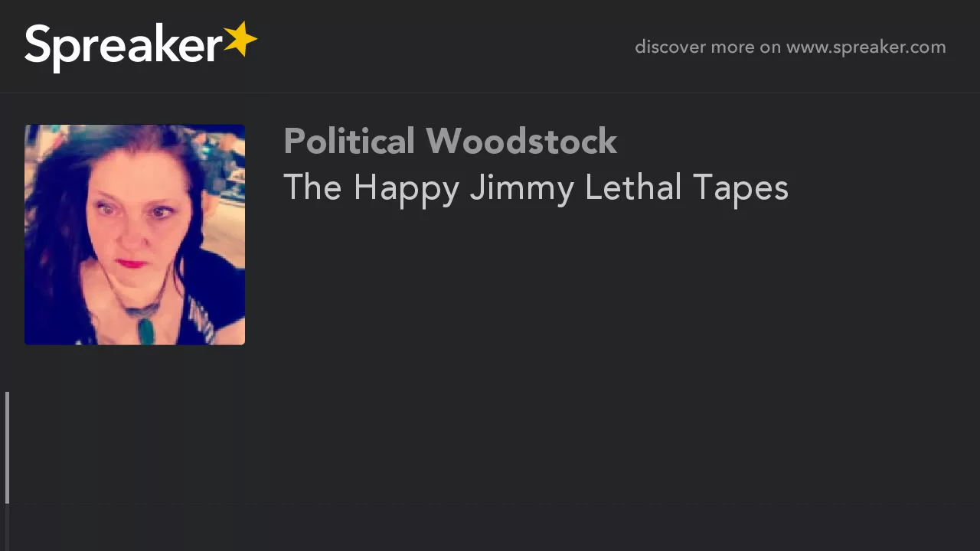Viewport: 980px width, 551px height.
Task: Open the Political Woodstock show title
Action: pyautogui.click(x=450, y=142)
